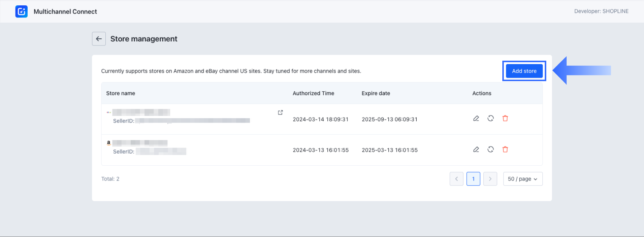This screenshot has height=237, width=644.
Task: Click the Multichannel Connect title text
Action: click(x=65, y=12)
